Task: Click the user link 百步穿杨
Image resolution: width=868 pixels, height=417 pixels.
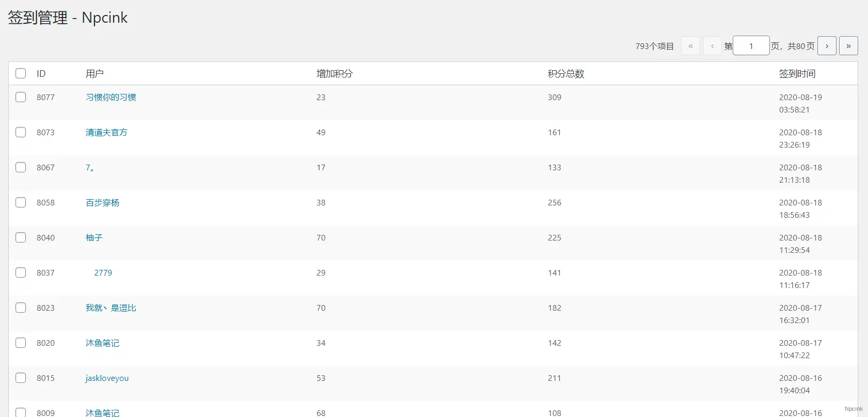Action: [102, 203]
